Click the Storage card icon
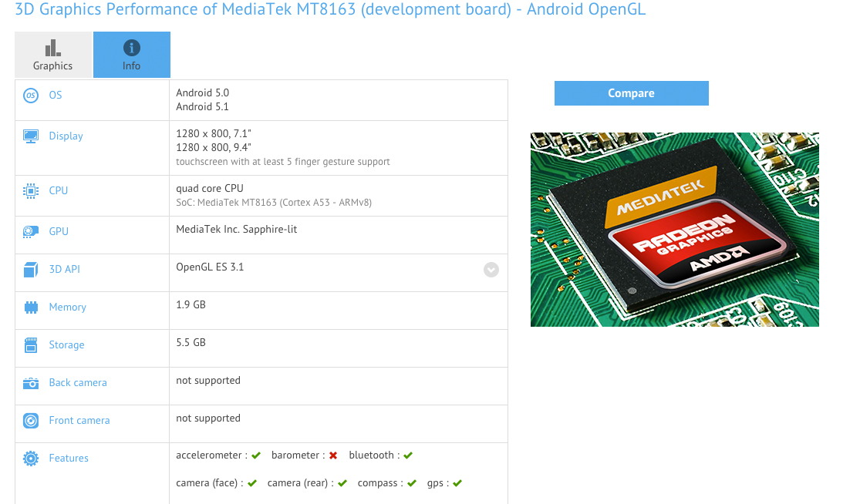The width and height of the screenshot is (860, 504). [31, 345]
